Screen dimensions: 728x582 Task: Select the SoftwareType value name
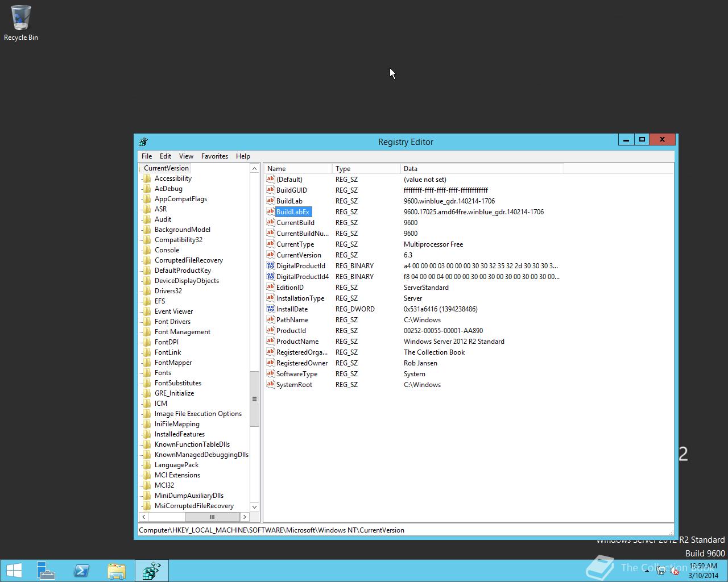297,374
